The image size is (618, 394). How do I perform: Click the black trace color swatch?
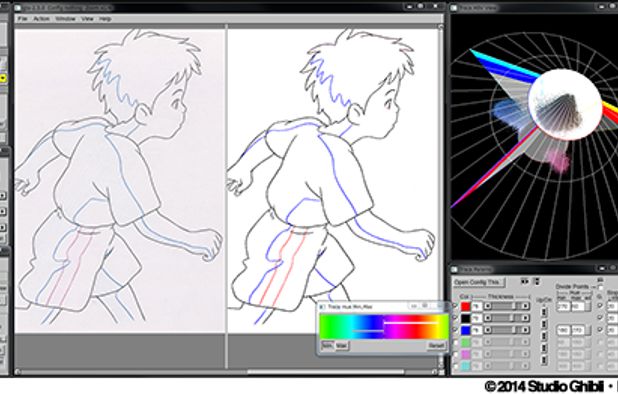click(x=465, y=318)
